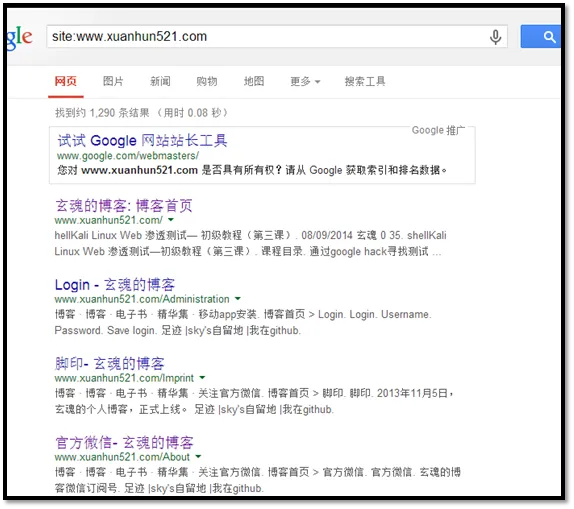The image size is (574, 509).
Task: Open the Login - 玄魂的博客 result
Action: pyautogui.click(x=115, y=285)
